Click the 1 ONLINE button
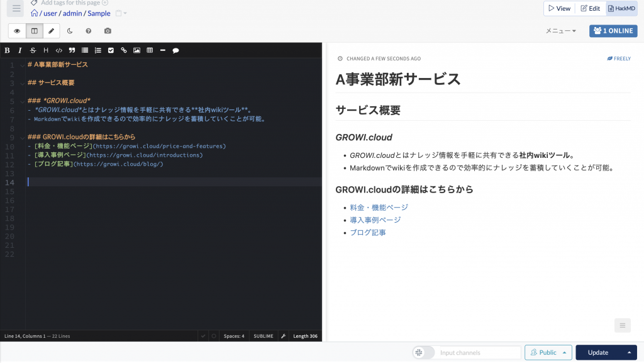The width and height of the screenshot is (644, 363). click(613, 31)
